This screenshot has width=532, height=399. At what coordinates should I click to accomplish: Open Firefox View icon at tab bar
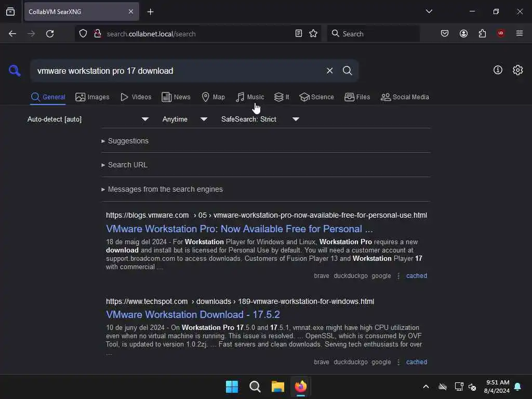(x=10, y=11)
